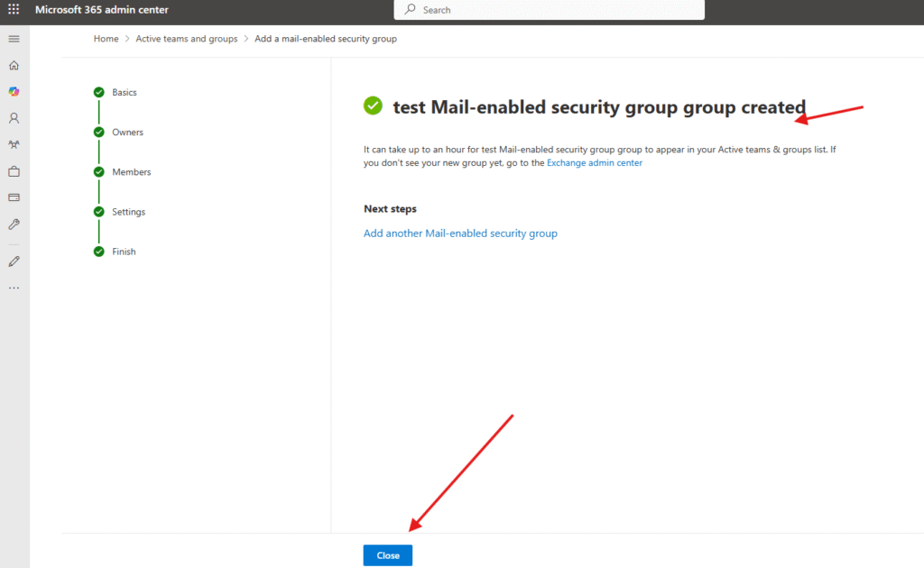Show all with the sidebar ellipsis
This screenshot has height=568, width=924.
[x=14, y=288]
